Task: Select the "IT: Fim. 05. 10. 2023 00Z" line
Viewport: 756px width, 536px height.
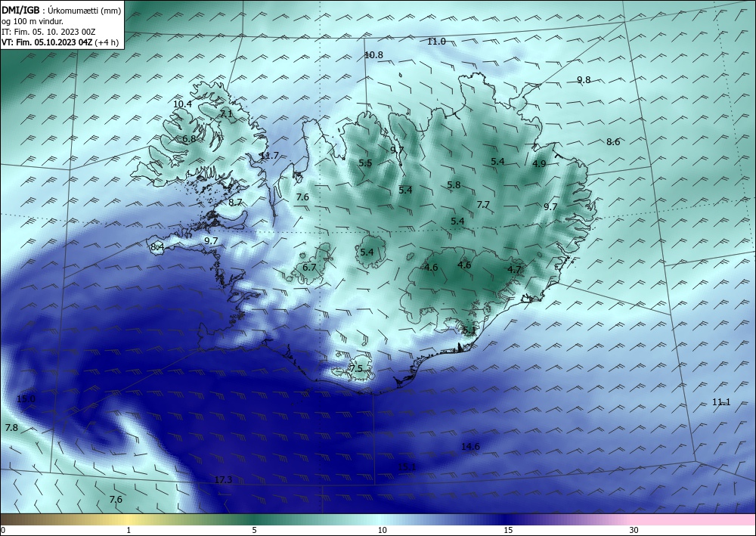Action: click(x=48, y=33)
